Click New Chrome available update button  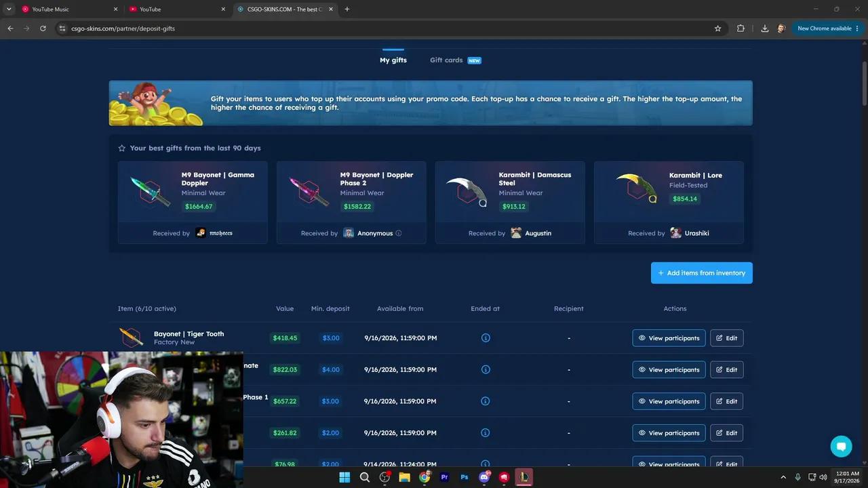[x=828, y=28]
